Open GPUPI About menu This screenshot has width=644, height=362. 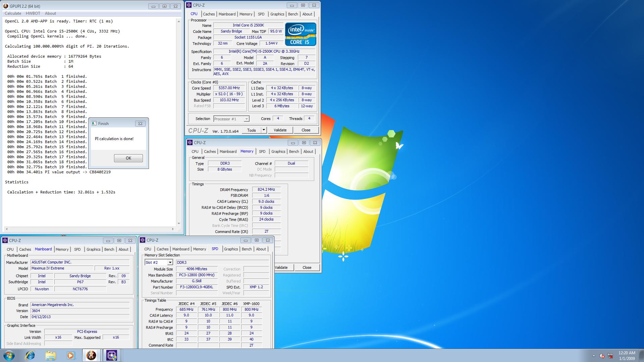pyautogui.click(x=50, y=13)
